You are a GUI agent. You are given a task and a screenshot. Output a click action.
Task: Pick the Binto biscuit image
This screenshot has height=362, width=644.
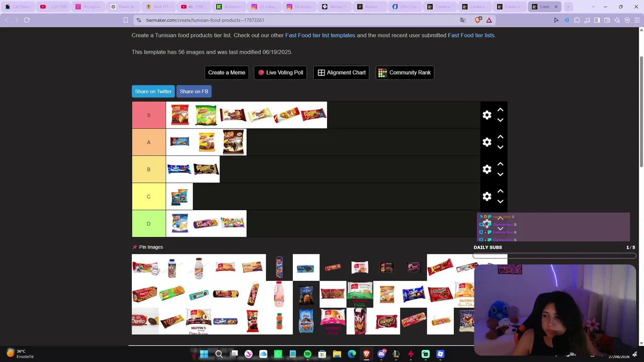(x=145, y=321)
